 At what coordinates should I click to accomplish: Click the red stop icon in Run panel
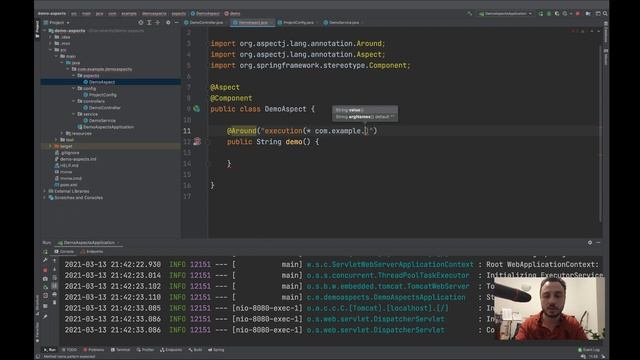[x=45, y=270]
